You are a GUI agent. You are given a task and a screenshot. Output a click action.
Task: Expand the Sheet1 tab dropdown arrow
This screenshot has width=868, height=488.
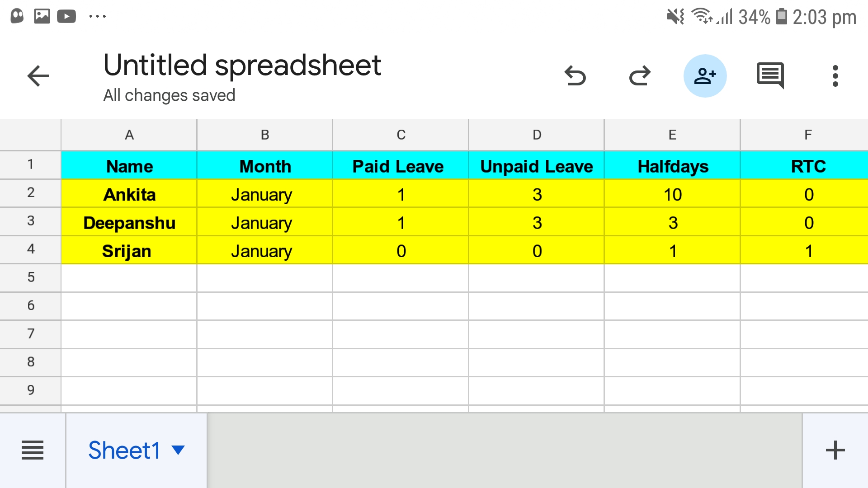click(179, 450)
